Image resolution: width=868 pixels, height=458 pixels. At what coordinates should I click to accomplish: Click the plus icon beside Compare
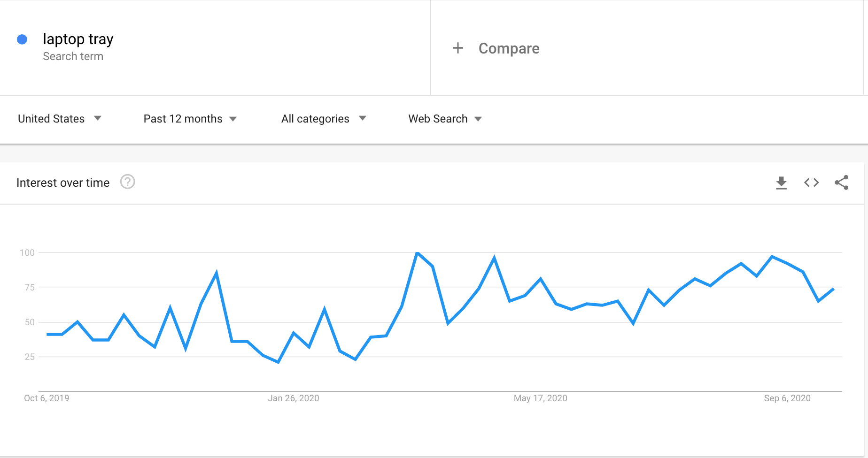[457, 48]
